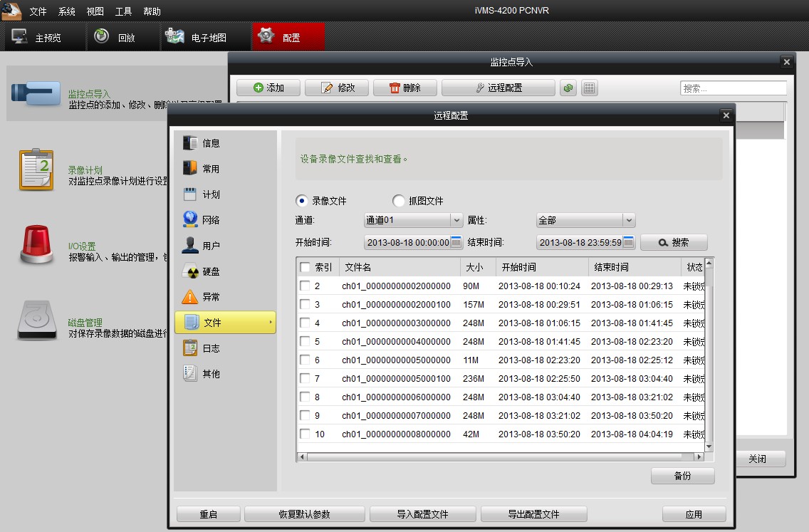Open the 文件 menu in menu bar
The height and width of the screenshot is (532, 809).
38,11
